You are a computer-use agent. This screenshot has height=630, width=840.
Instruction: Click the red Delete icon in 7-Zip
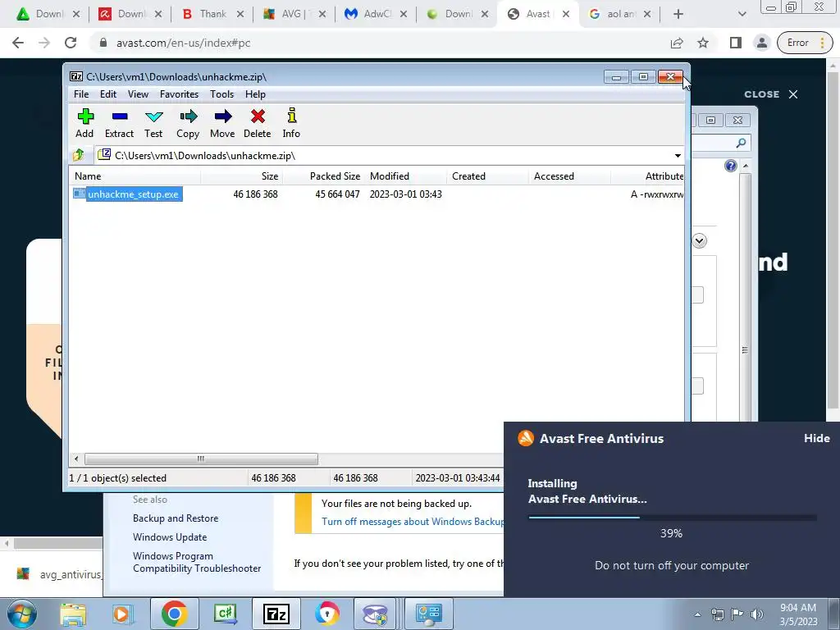coord(257,123)
